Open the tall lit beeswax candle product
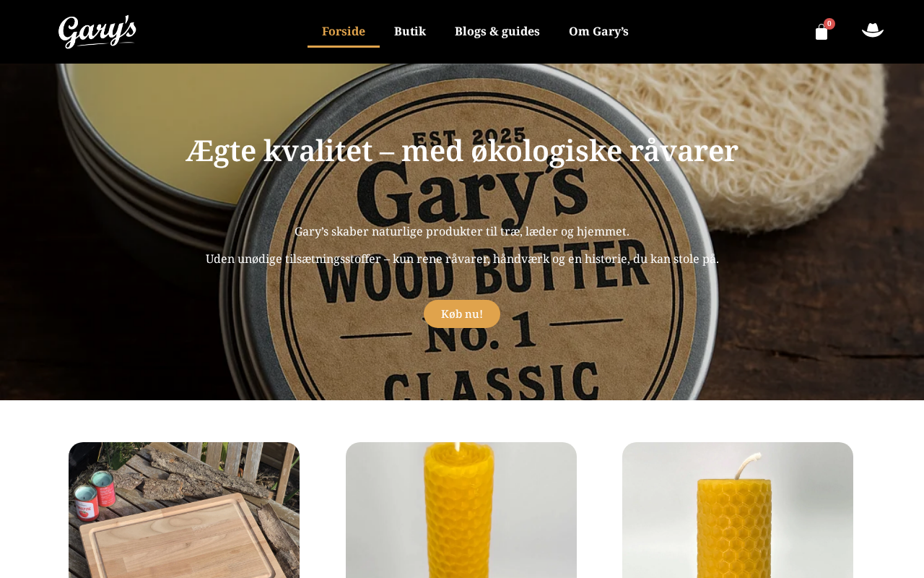This screenshot has width=924, height=578. [461, 510]
